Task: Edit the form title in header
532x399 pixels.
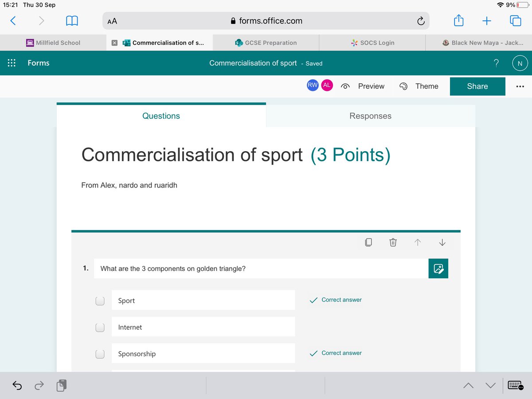Action: point(253,63)
